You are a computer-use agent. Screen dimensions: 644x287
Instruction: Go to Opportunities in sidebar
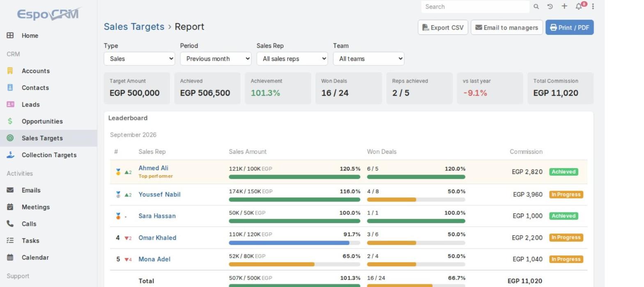click(x=48, y=121)
